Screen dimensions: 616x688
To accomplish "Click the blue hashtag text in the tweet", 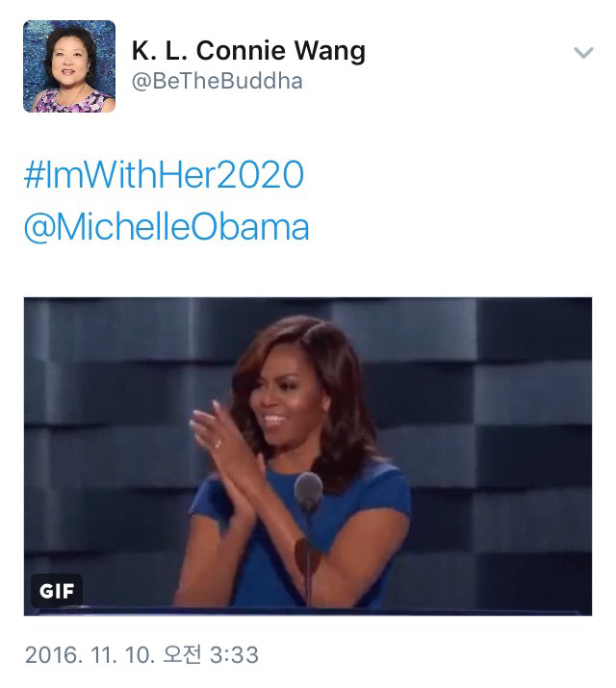I will click(164, 175).
